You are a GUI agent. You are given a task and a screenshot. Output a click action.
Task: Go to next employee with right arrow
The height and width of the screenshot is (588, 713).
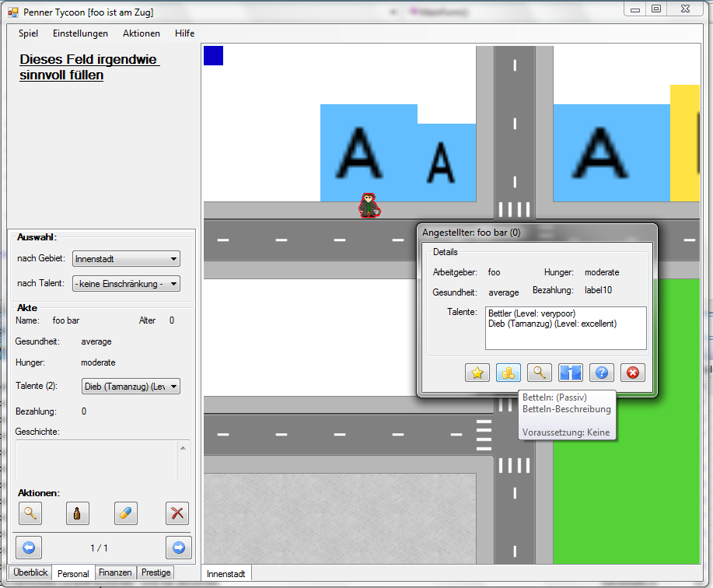pyautogui.click(x=178, y=548)
